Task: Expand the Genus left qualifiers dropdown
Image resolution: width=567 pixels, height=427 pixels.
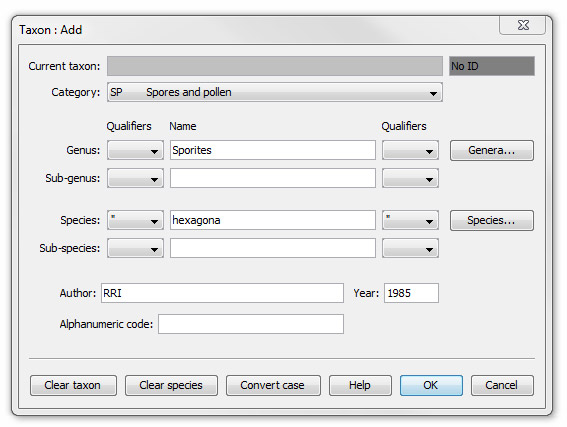Action: coord(135,150)
